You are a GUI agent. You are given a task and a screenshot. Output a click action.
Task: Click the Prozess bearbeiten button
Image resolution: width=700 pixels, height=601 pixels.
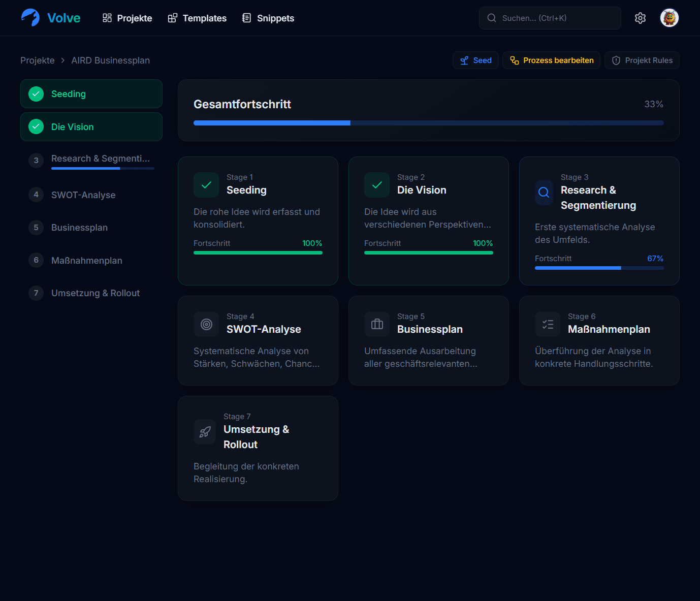pyautogui.click(x=551, y=60)
